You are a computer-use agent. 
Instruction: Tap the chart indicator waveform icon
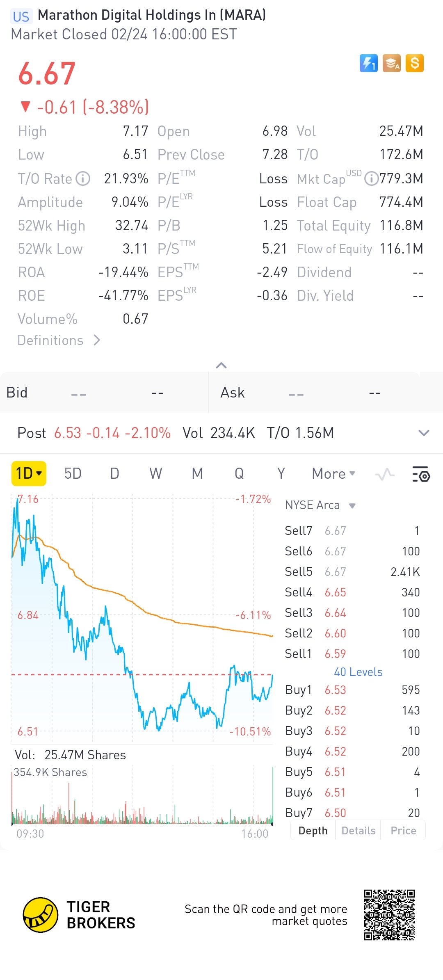click(x=385, y=475)
